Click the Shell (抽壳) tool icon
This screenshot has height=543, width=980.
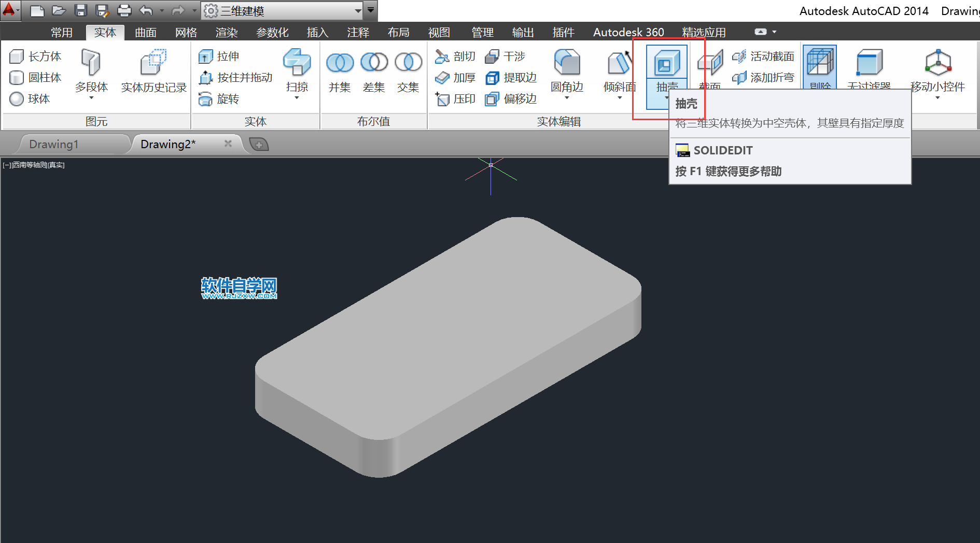tap(667, 64)
